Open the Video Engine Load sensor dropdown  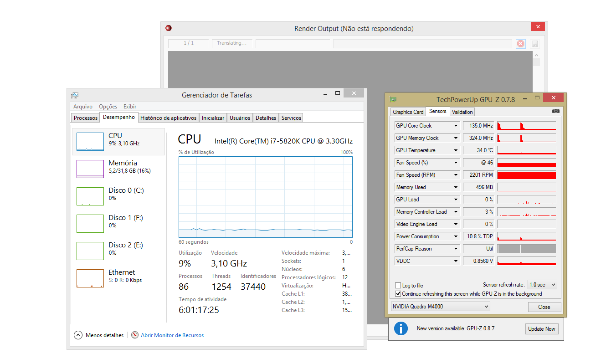pos(456,224)
